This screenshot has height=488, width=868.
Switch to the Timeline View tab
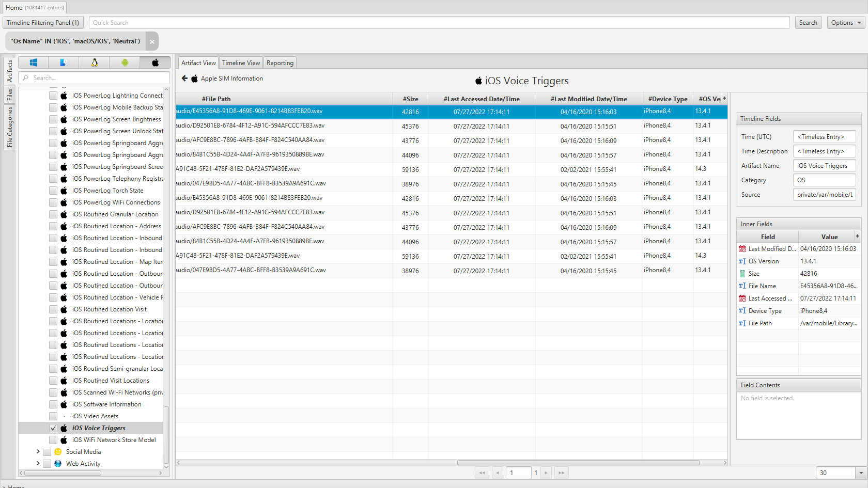coord(241,63)
